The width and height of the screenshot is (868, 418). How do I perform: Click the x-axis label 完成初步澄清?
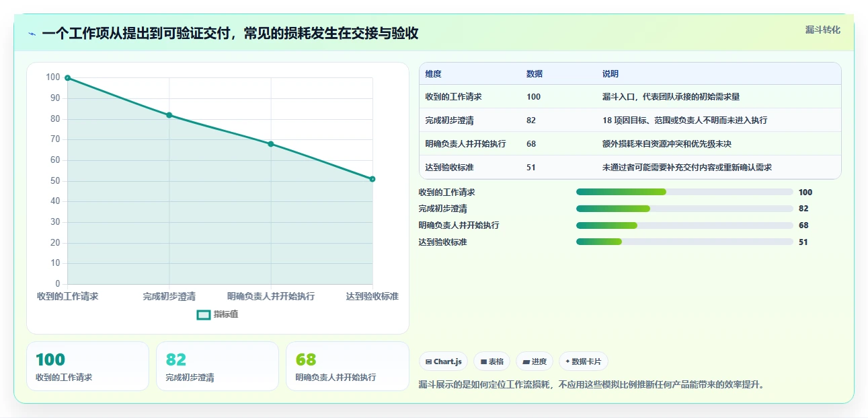pos(169,296)
